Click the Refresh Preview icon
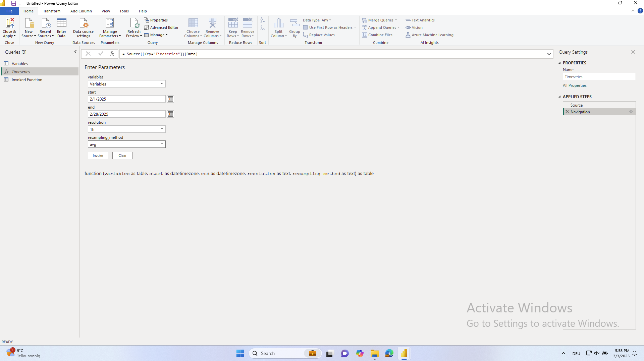The image size is (644, 361). [134, 23]
